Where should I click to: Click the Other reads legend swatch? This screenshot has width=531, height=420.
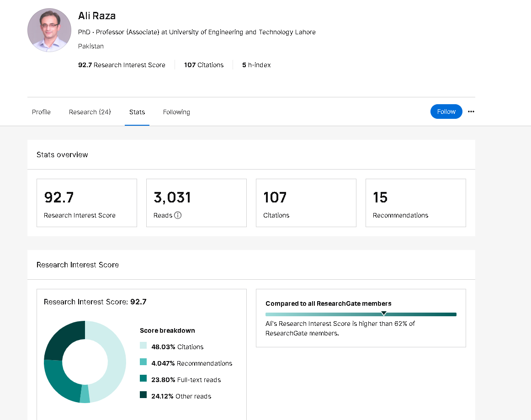click(143, 395)
